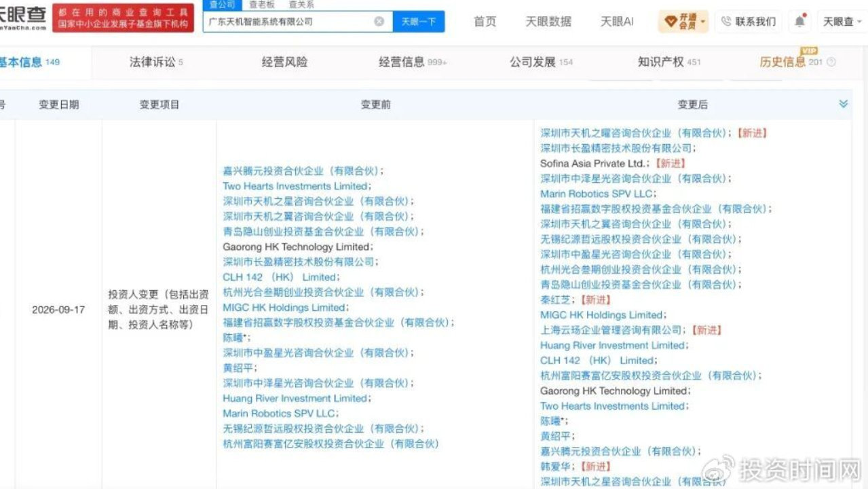Go to 首页 in the top navigation

point(485,22)
